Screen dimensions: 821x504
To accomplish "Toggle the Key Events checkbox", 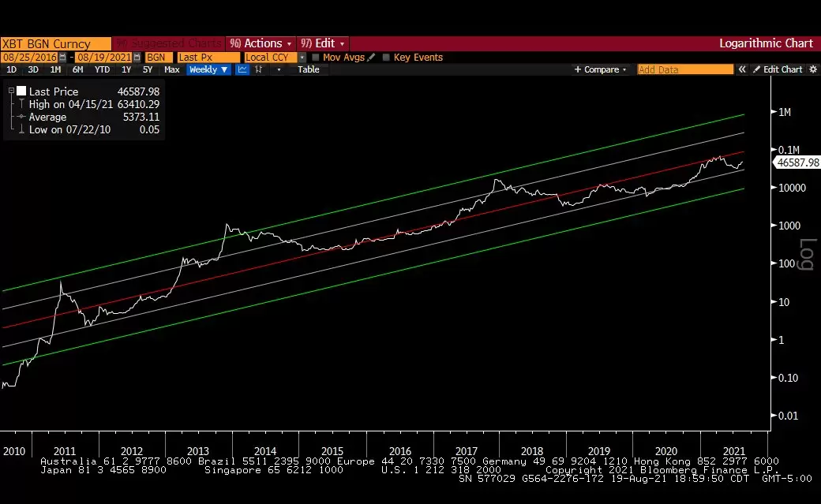I will pos(386,58).
